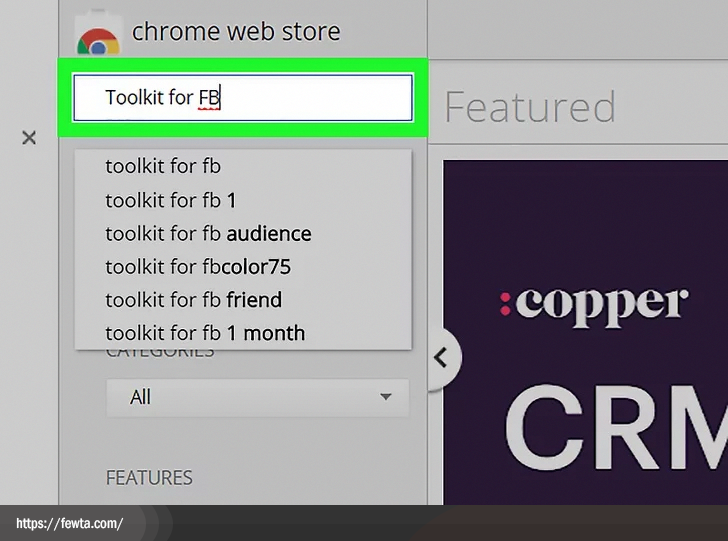
Task: Click the carousel previous arrow
Action: [442, 358]
